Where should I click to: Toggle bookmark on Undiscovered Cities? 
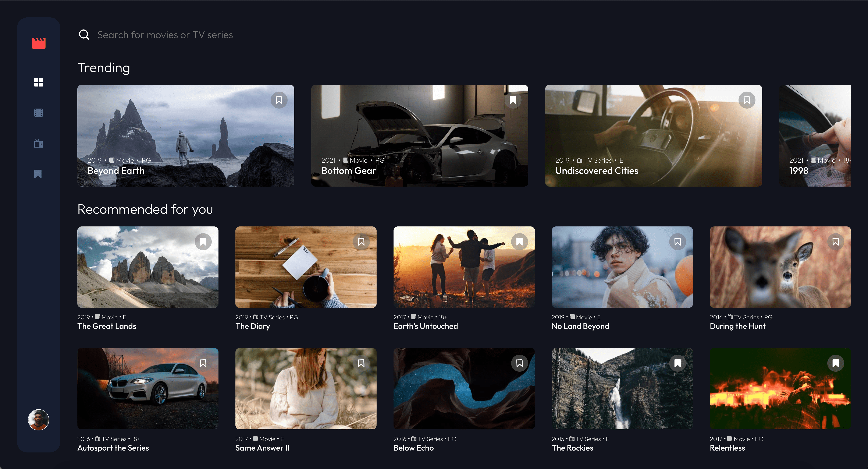[747, 100]
